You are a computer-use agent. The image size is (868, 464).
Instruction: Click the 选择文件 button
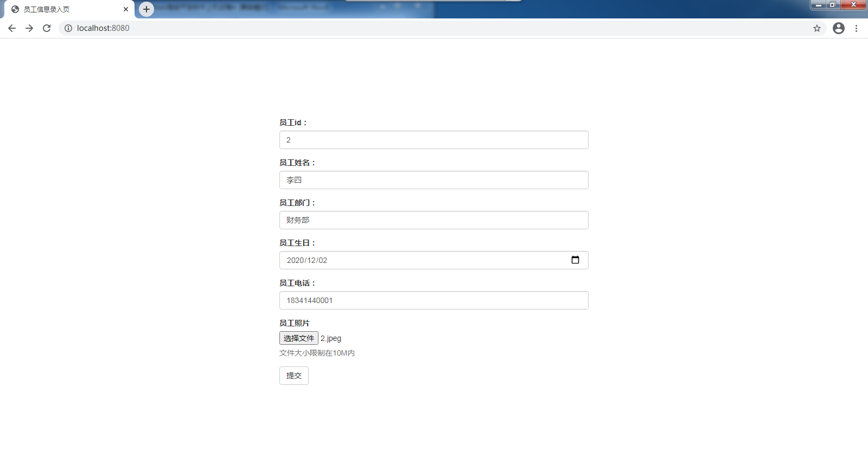(x=299, y=338)
